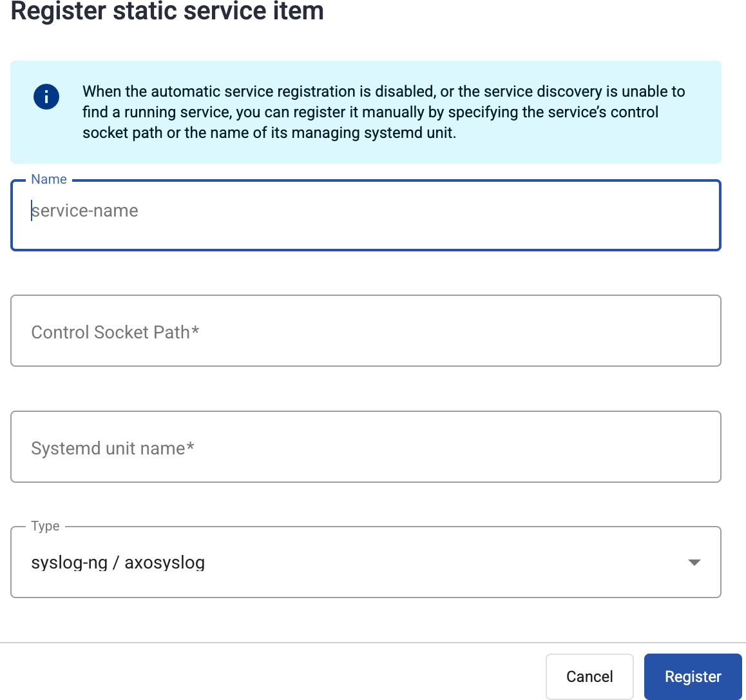Screen dimensions: 746x700
Task: Submit the form via Register
Action: (693, 676)
